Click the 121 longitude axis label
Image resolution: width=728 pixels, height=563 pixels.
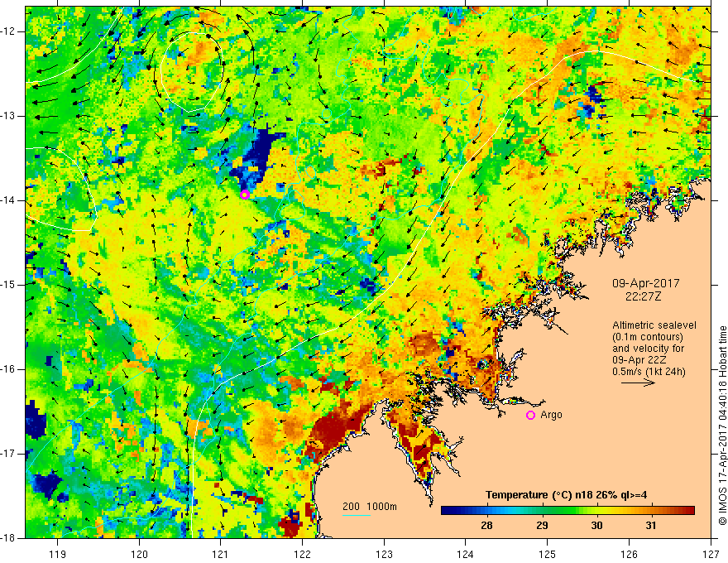click(221, 554)
